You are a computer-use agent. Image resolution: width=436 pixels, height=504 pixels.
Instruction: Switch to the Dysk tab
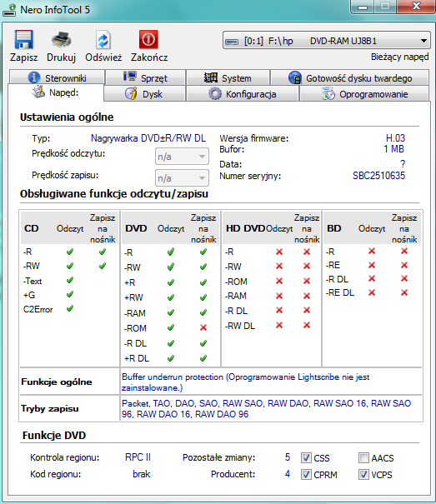pyautogui.click(x=144, y=94)
